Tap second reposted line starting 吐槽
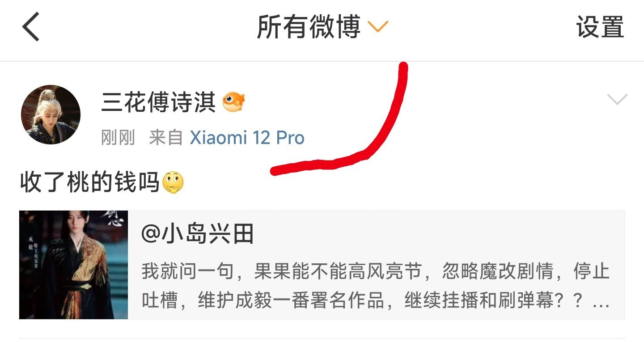The image size is (644, 342). 376,301
